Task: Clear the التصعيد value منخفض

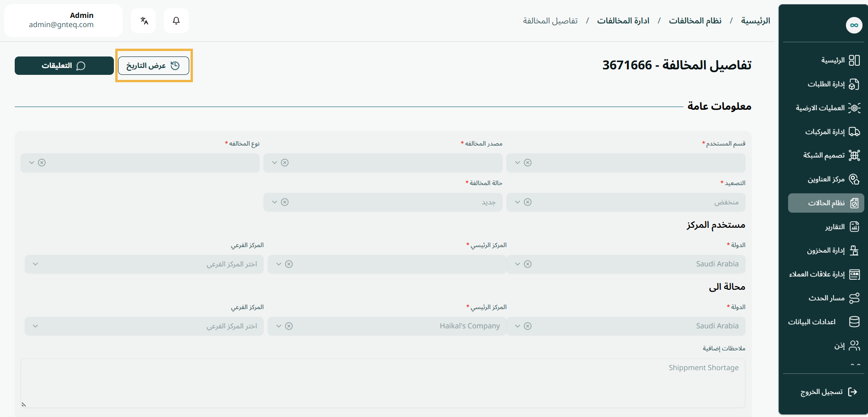Action: [528, 202]
